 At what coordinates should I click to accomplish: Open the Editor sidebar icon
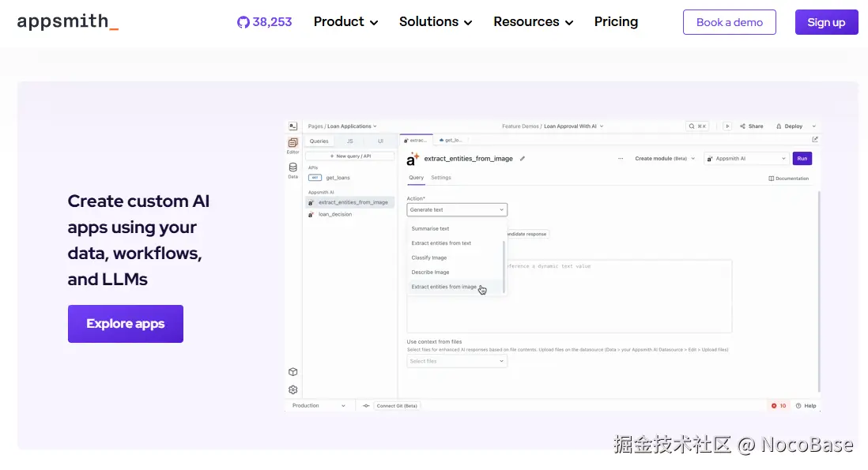tap(292, 145)
